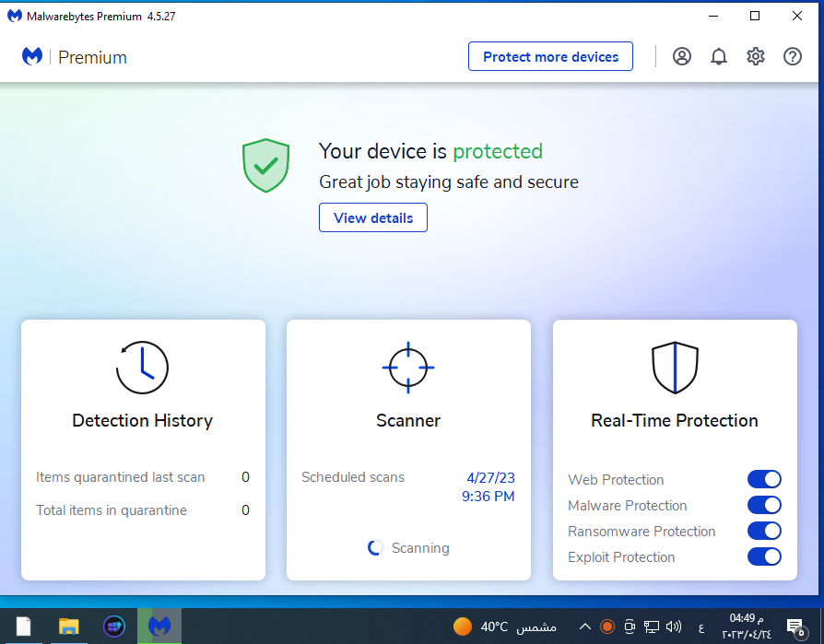
Task: Maximize the Malwarebytes window
Action: 755,16
